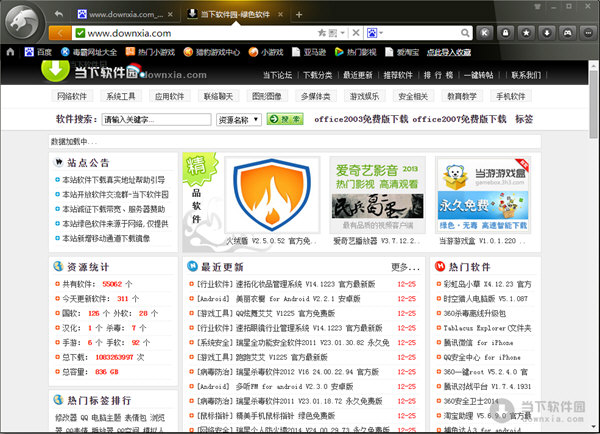The height and width of the screenshot is (434, 600).
Task: Click the 点此导入收藏 link
Action: click(449, 52)
